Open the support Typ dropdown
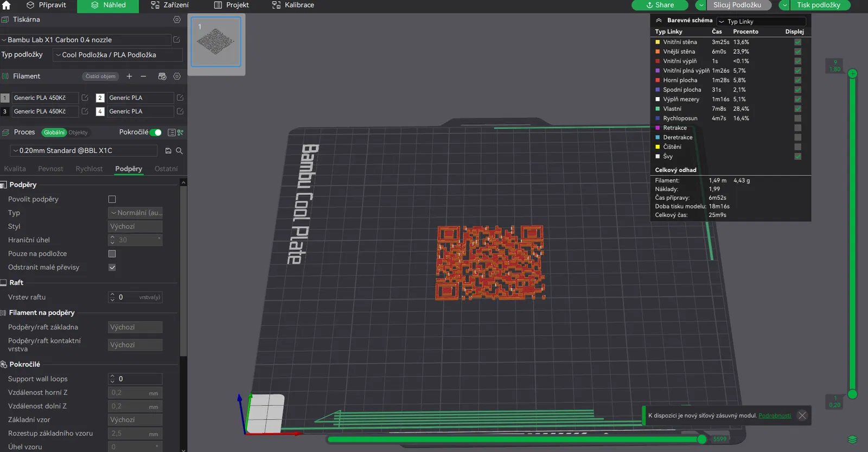Viewport: 868px width, 452px height. click(135, 213)
